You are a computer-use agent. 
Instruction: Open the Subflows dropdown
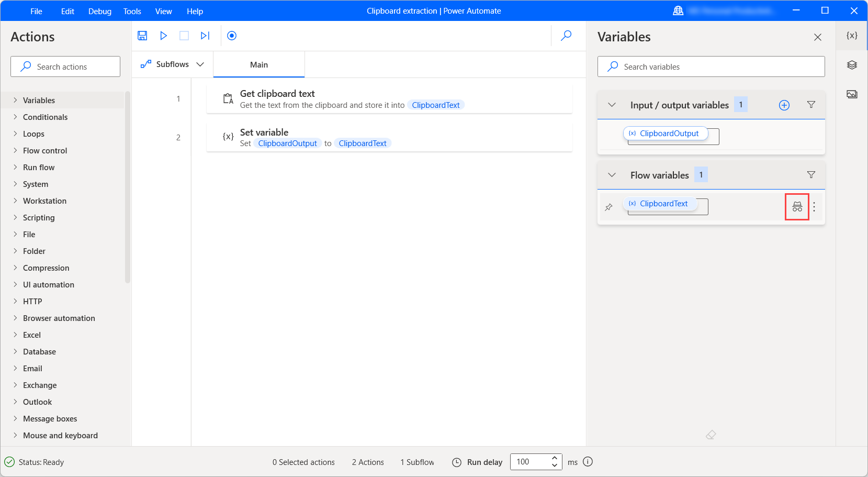[x=172, y=64]
